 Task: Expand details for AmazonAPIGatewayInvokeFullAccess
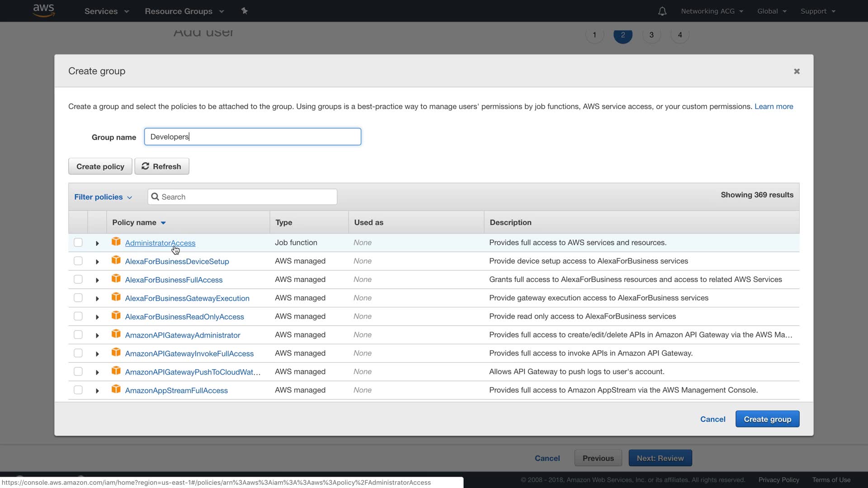pos(97,354)
